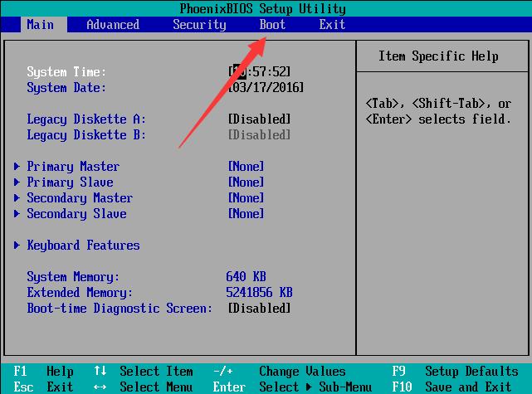Select the Primary Master label
This screenshot has width=532, height=394.
tap(73, 167)
